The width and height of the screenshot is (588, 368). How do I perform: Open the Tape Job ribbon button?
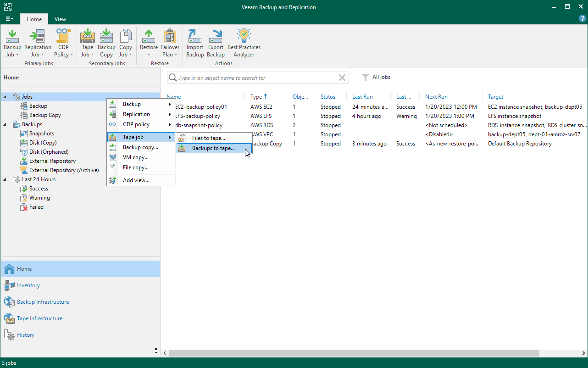click(87, 43)
